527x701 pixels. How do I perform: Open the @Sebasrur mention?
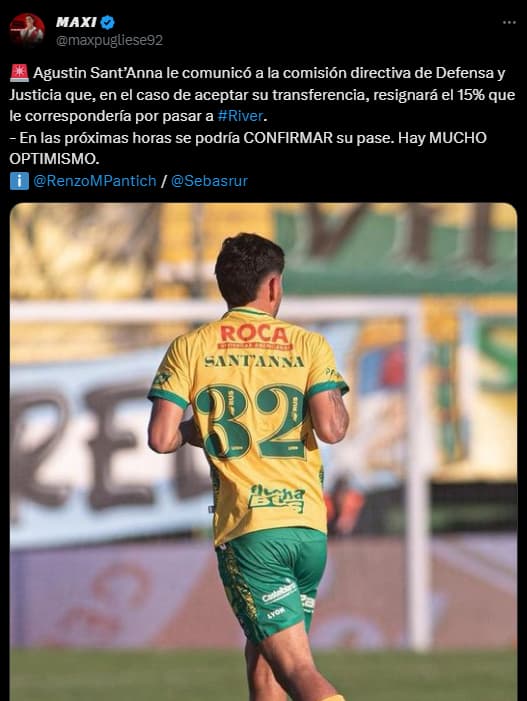[x=209, y=181]
